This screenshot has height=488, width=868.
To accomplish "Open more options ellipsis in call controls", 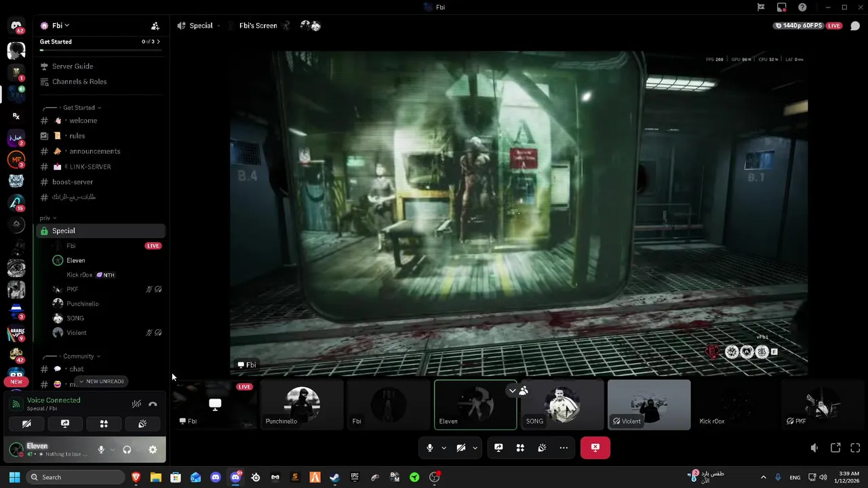I will click(564, 448).
